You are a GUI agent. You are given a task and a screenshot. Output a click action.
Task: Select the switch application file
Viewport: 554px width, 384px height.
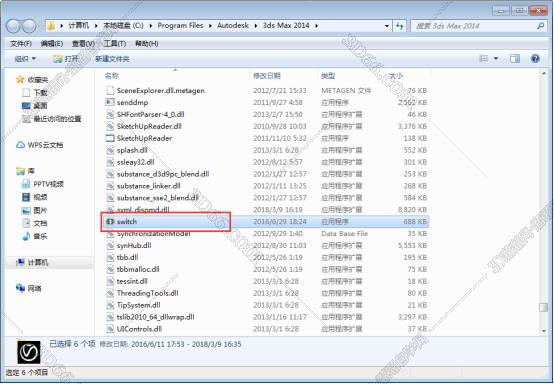click(x=265, y=221)
